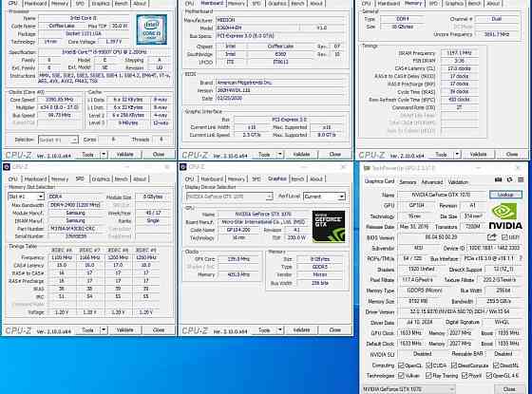Click the GPU-Z screenshot camera icon

[x=498, y=180]
